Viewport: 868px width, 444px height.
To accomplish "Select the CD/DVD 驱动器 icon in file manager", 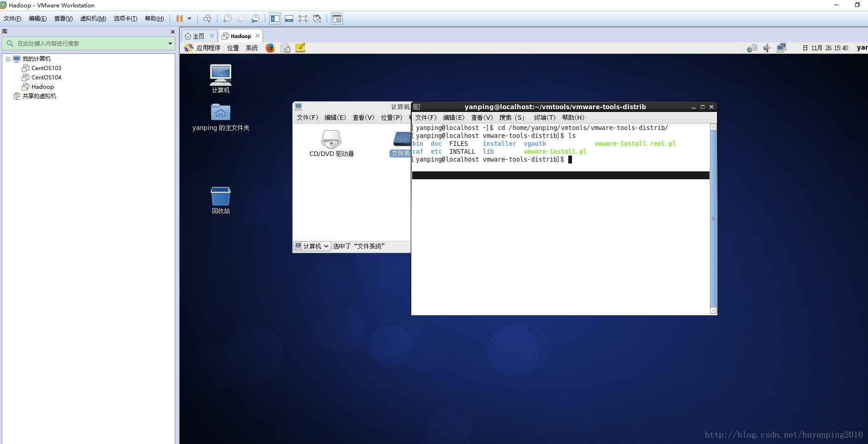I will [331, 143].
